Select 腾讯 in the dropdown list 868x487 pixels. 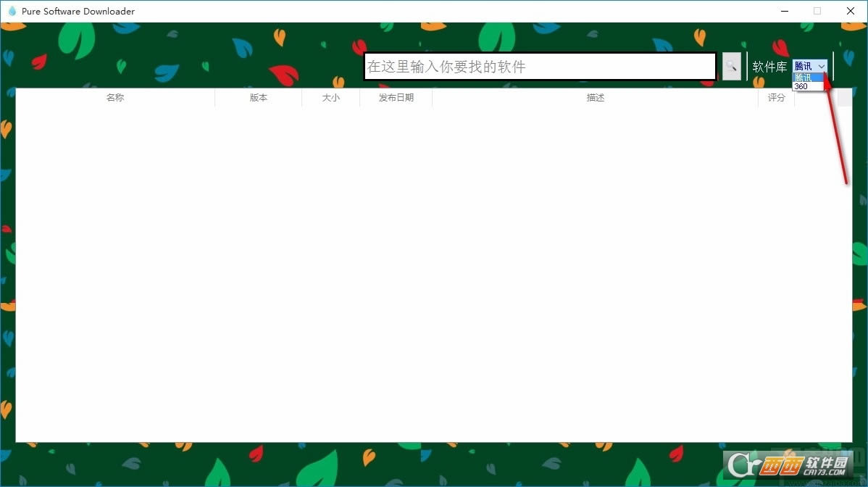[x=808, y=78]
